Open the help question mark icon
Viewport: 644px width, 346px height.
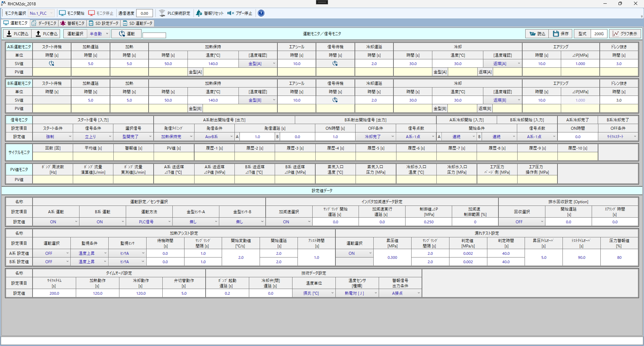[261, 13]
